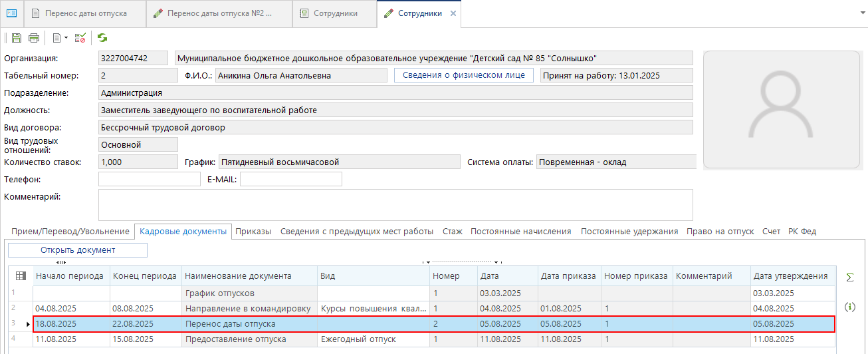This screenshot has height=354, width=868.
Task: Refresh the form with green arrows icon
Action: 102,38
